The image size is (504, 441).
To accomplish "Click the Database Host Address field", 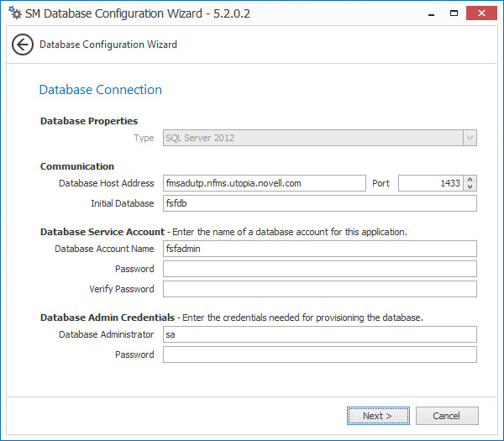I will pyautogui.click(x=263, y=183).
